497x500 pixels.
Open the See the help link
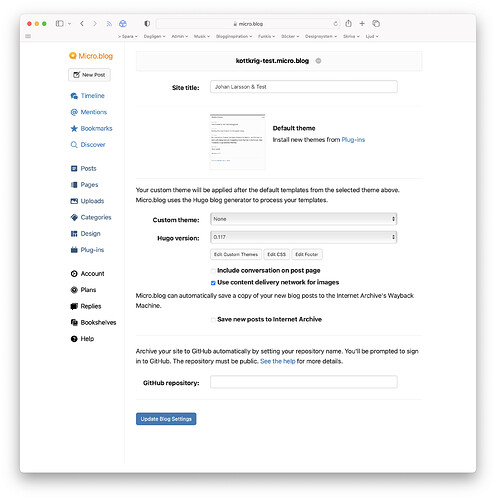[278, 361]
